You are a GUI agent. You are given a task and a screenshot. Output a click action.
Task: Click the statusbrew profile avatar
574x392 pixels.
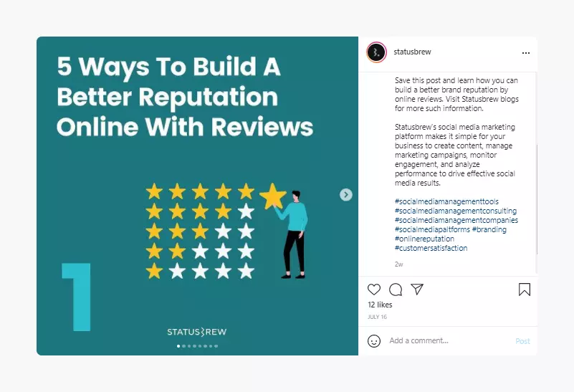click(x=376, y=52)
